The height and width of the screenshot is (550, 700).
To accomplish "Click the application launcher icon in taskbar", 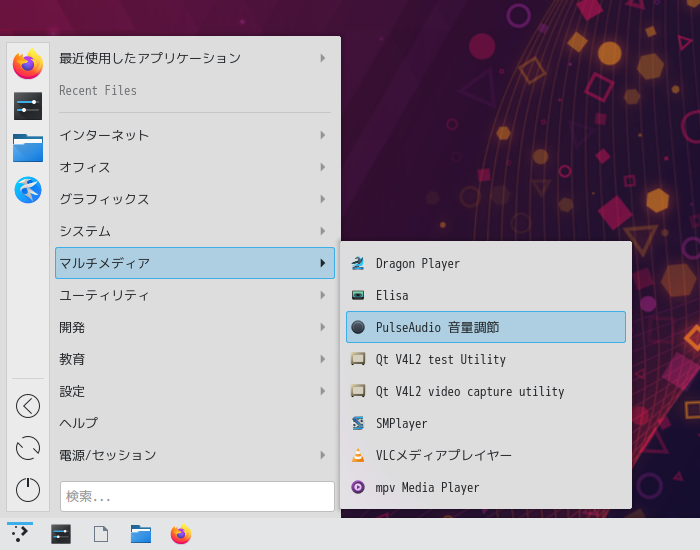I will (20, 533).
